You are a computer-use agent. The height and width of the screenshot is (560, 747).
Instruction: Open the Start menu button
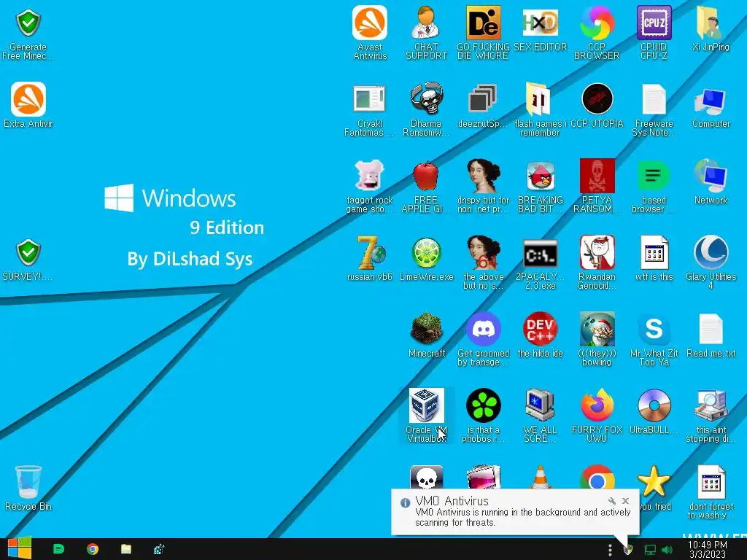pos(20,548)
